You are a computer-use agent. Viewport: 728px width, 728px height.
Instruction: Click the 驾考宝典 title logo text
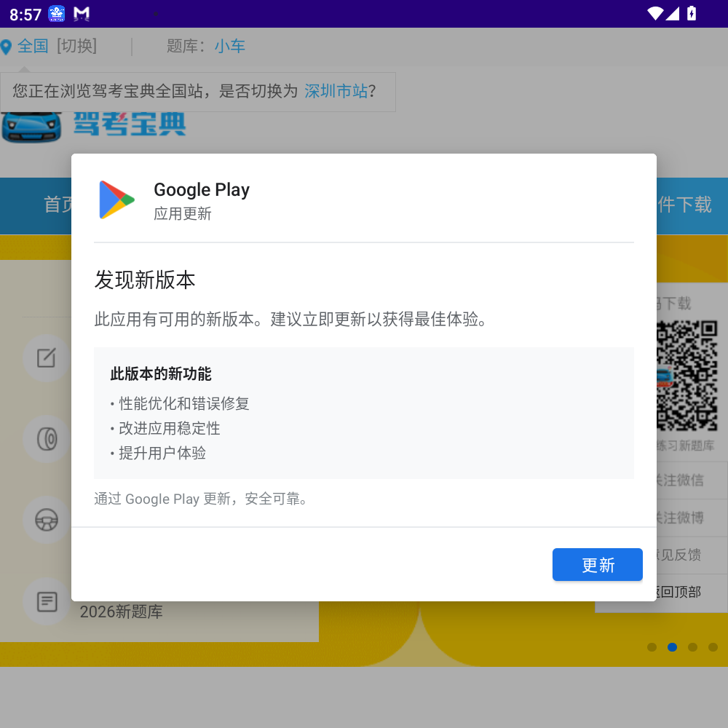click(x=130, y=124)
